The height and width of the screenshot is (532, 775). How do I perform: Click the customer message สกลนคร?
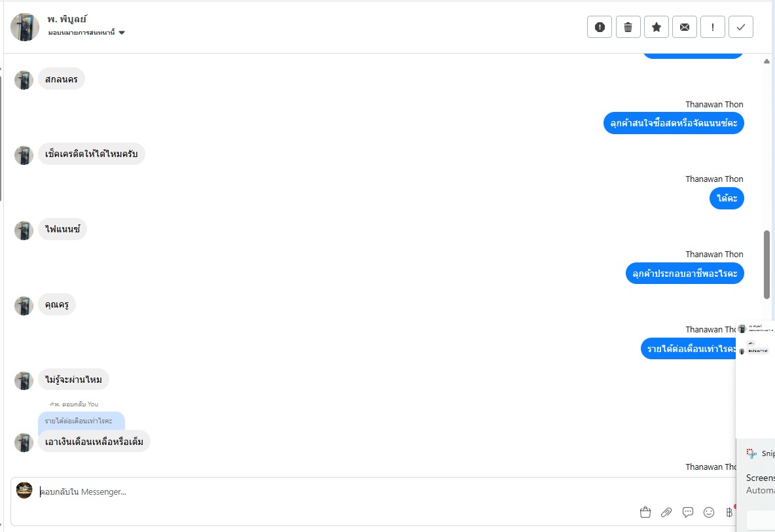62,79
